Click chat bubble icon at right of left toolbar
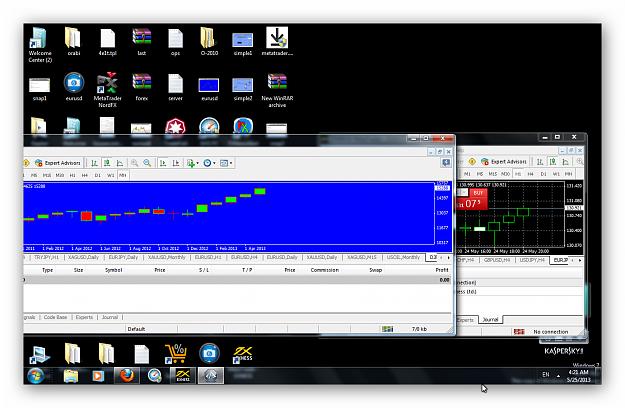This screenshot has height=408, width=625. (x=446, y=163)
